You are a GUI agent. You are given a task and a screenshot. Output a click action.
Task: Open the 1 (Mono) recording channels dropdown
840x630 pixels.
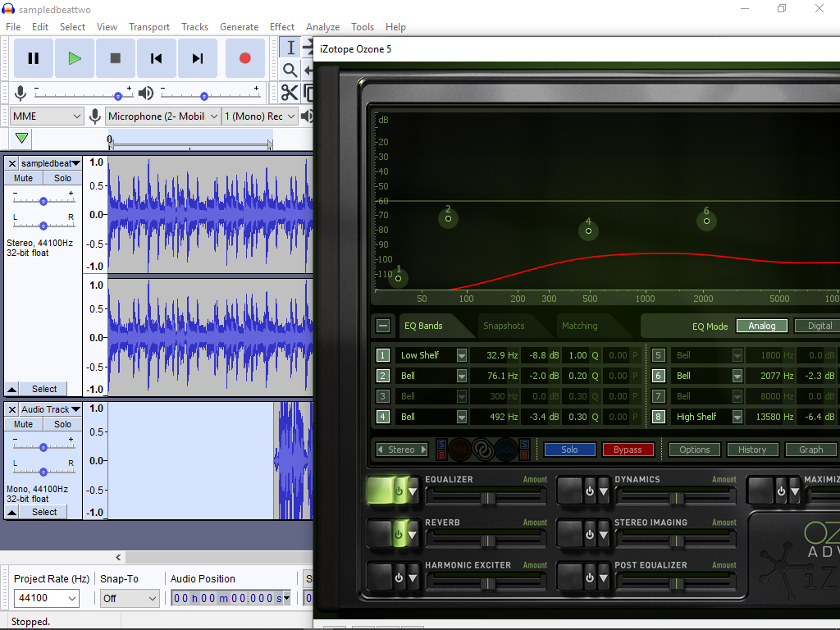[x=260, y=116]
